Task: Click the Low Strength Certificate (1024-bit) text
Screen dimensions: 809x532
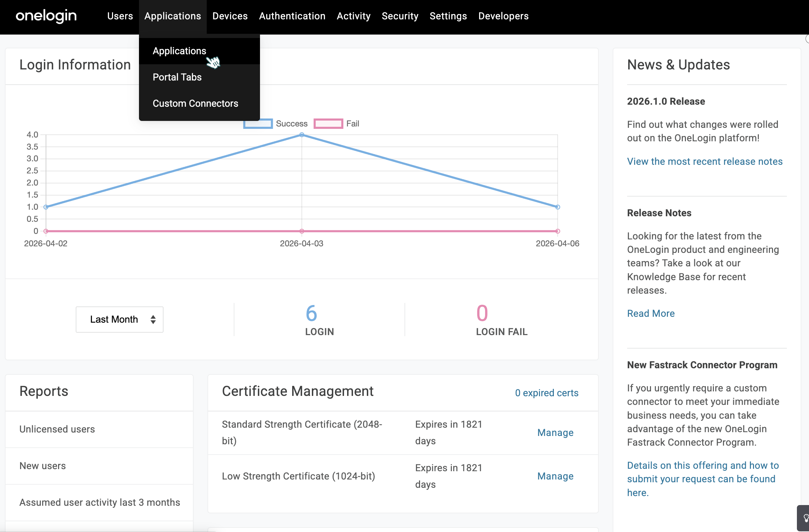Action: 298,476
